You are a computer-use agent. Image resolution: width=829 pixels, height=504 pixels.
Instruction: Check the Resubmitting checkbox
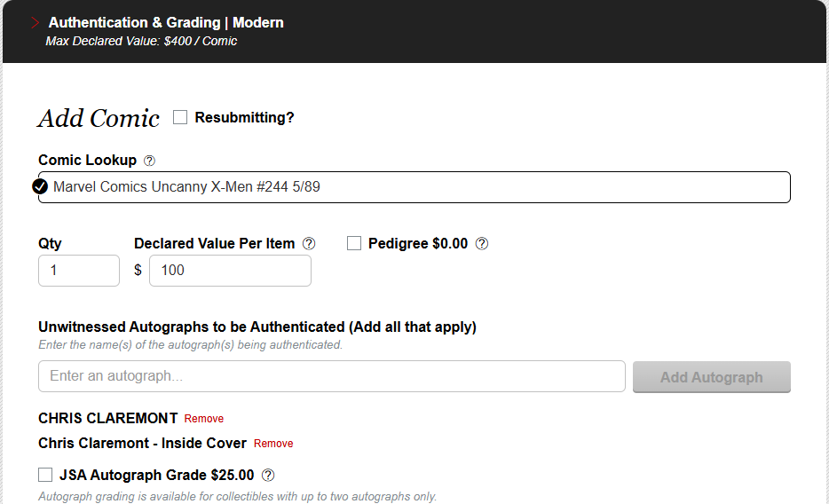tap(180, 117)
